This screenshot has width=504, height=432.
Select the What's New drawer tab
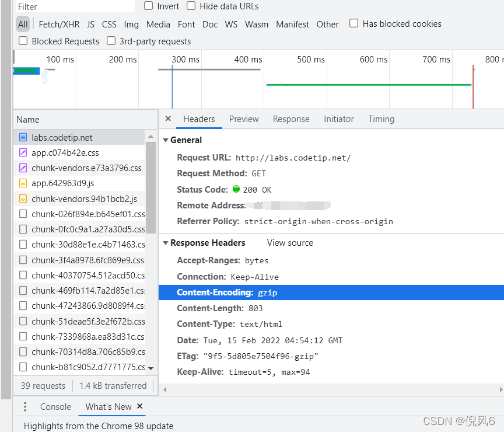click(x=108, y=407)
